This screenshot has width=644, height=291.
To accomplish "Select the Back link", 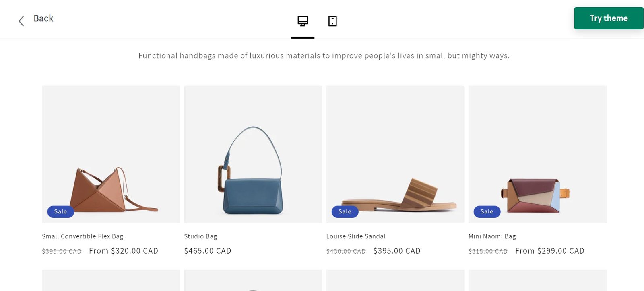I will click(43, 18).
